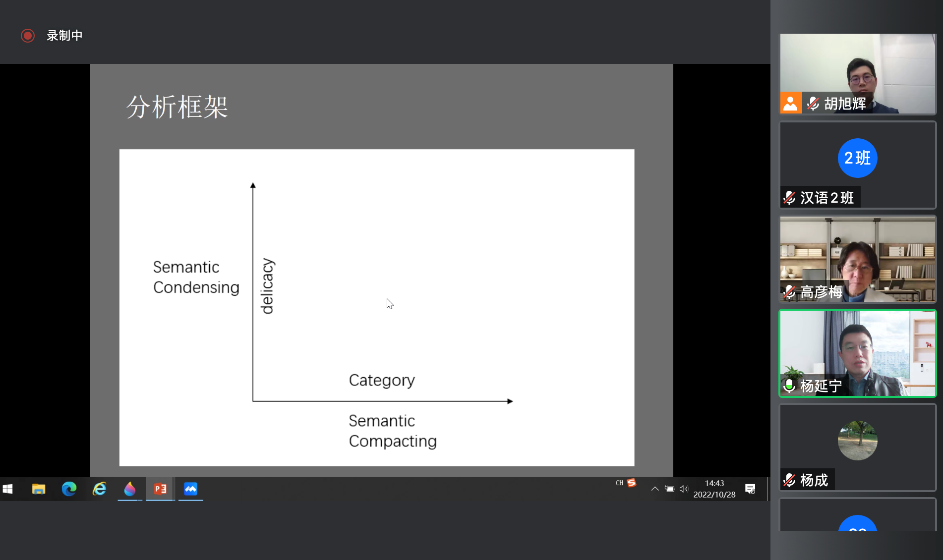The image size is (943, 560).
Task: Open the volume control in system tray
Action: (x=684, y=489)
